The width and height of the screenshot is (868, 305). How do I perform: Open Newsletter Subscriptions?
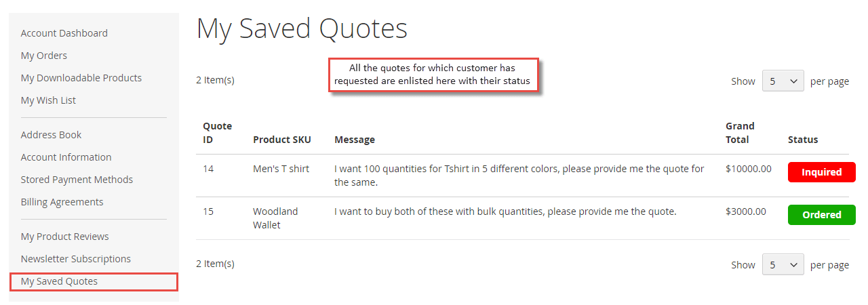(76, 259)
